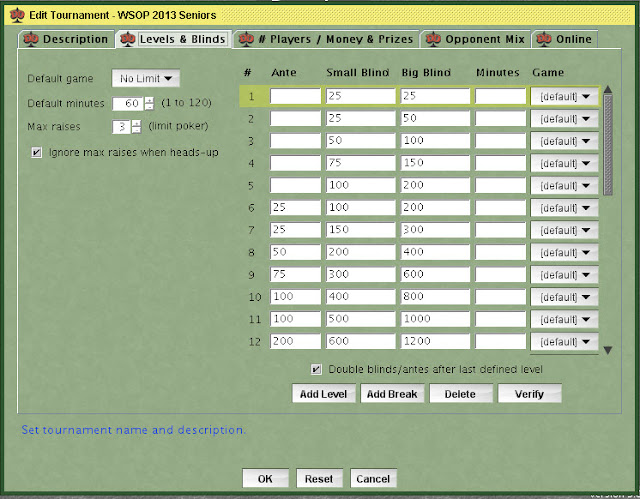
Task: Click Big Blind 600 field in level 9
Action: (435, 274)
